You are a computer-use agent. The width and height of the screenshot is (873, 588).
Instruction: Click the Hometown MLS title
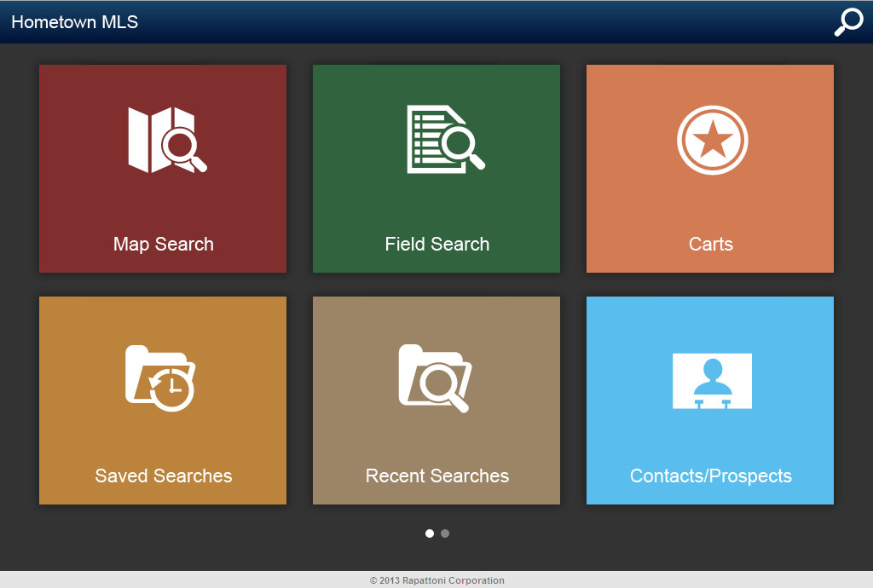click(x=74, y=22)
